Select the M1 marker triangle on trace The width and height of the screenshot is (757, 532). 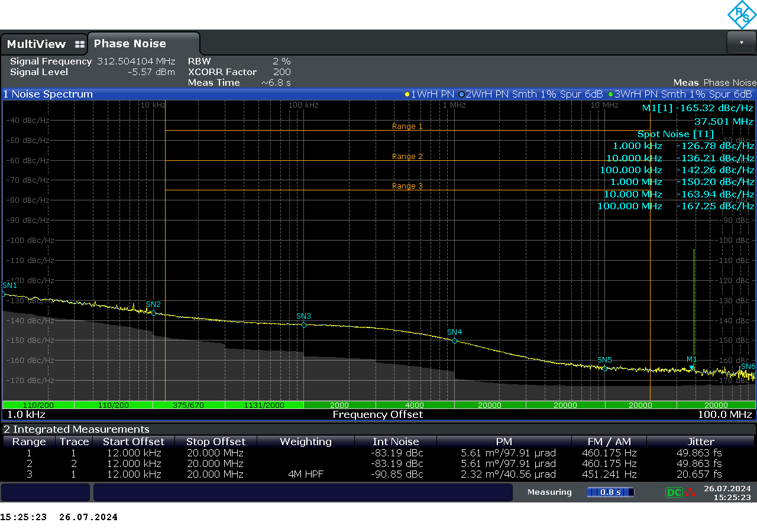coord(692,368)
